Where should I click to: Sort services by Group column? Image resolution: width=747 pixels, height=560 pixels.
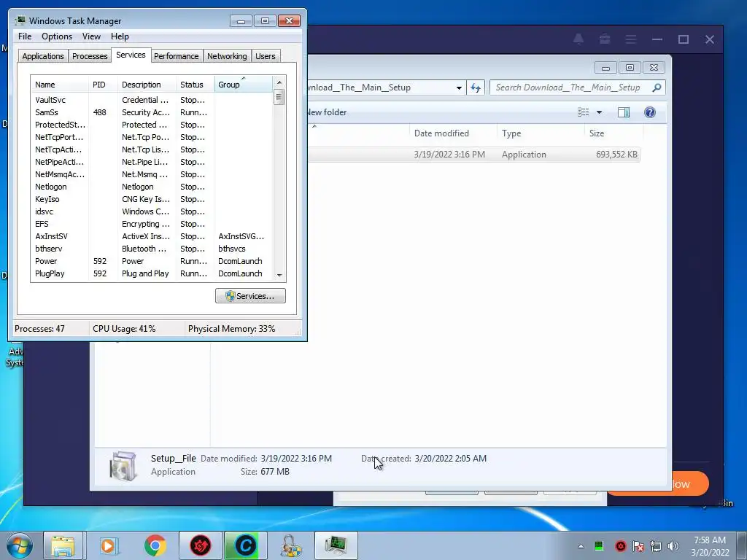pyautogui.click(x=244, y=85)
